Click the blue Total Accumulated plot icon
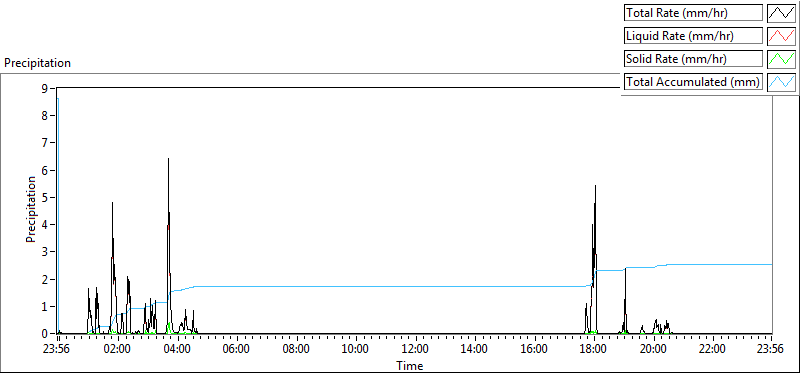The height and width of the screenshot is (373, 800). point(781,82)
